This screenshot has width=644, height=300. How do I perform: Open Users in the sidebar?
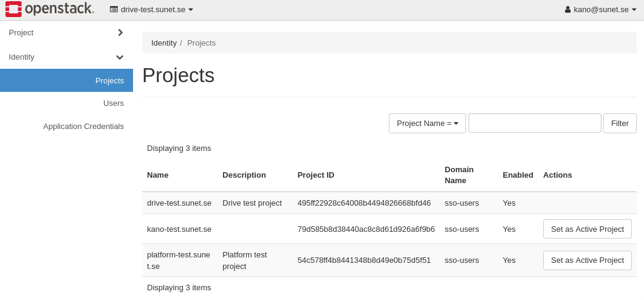(114, 103)
